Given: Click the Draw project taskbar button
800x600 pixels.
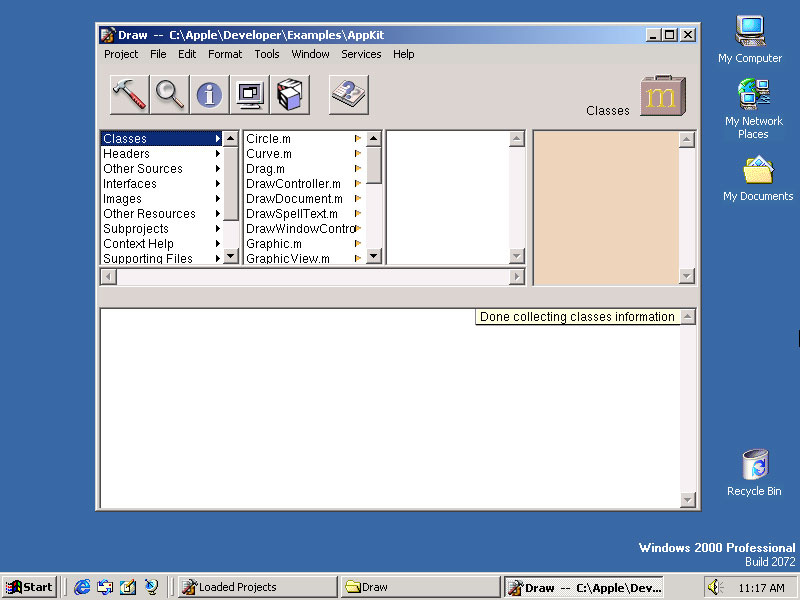Looking at the screenshot, I should click(583, 587).
